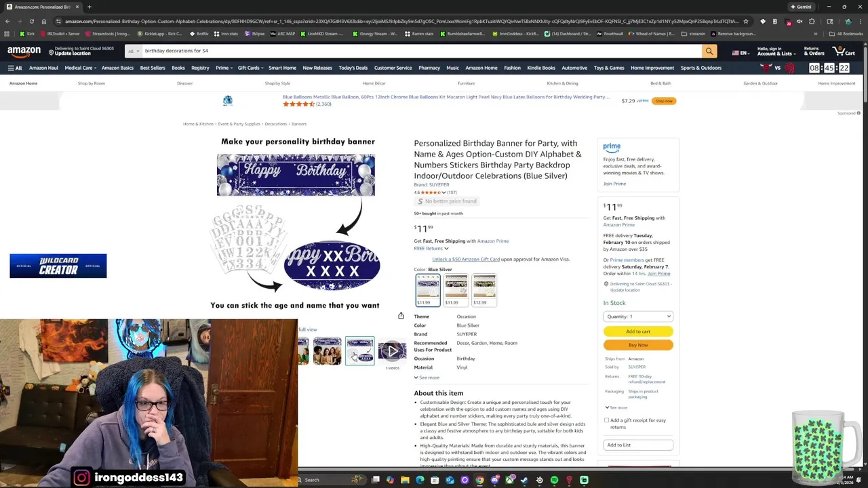Open the search category All dropdown

(x=134, y=51)
